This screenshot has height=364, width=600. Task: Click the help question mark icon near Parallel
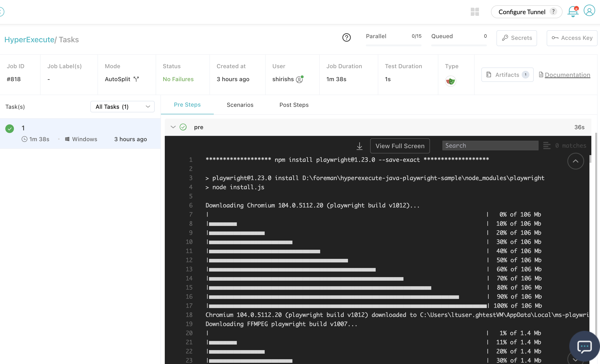346,37
